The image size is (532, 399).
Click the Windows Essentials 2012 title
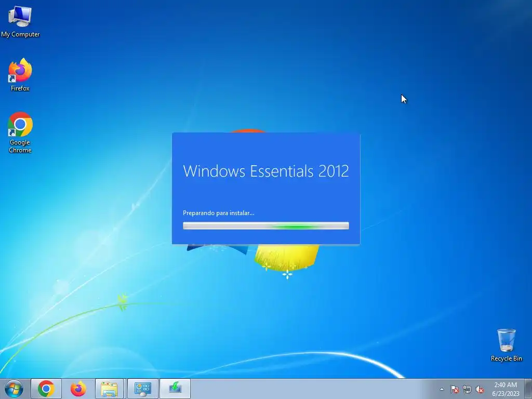(x=265, y=171)
